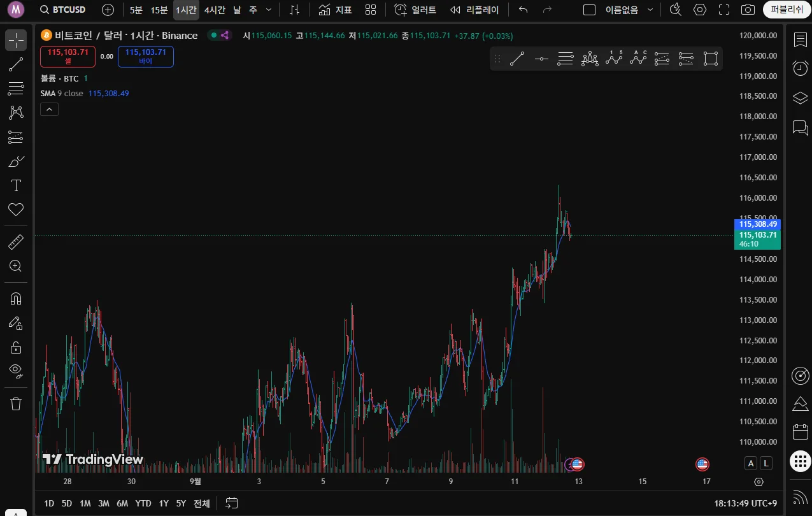Image resolution: width=812 pixels, height=516 pixels.
Task: Open the price scale settings gear
Action: (x=759, y=482)
